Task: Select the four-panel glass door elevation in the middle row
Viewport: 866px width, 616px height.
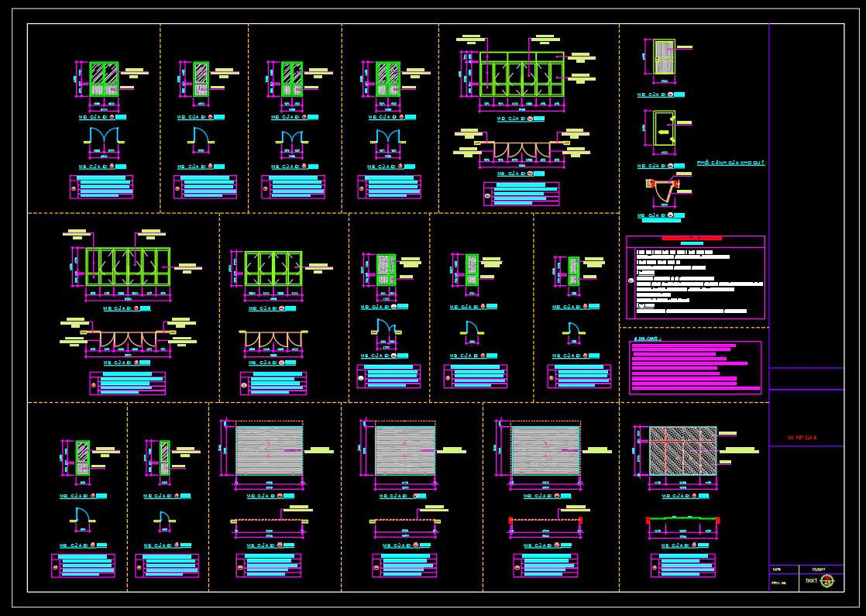Action: (x=273, y=268)
